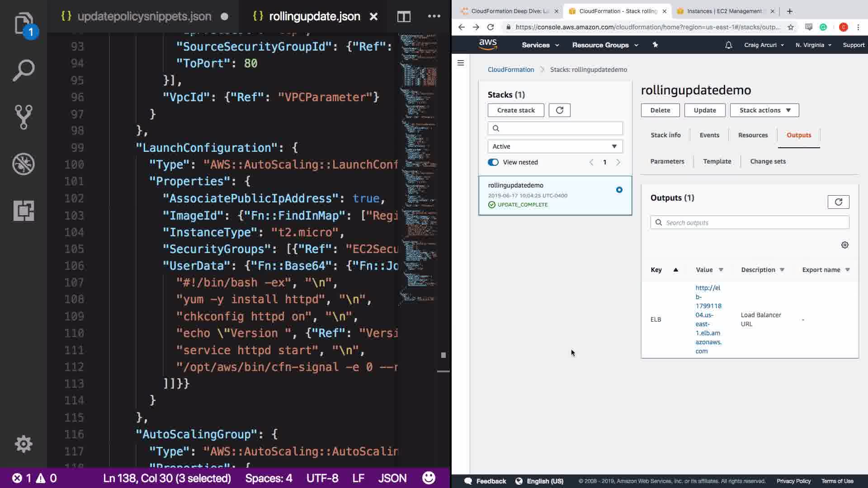This screenshot has height=488, width=868.
Task: Click the split editor icon
Action: (404, 17)
